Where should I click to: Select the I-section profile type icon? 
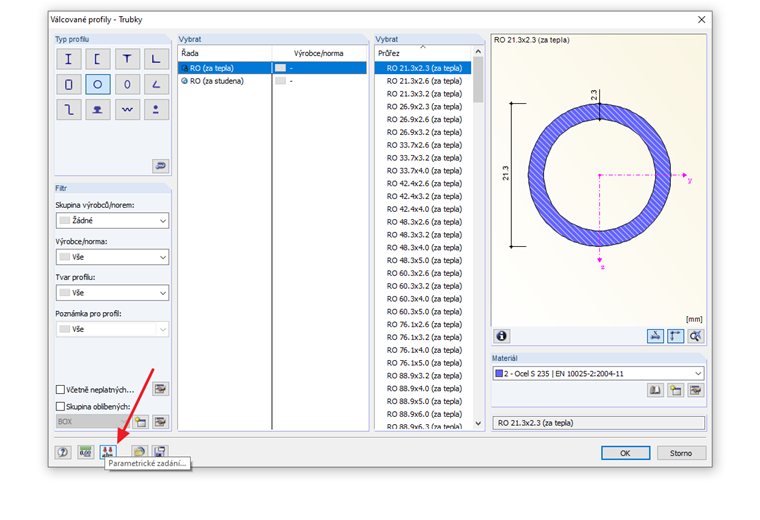point(68,59)
